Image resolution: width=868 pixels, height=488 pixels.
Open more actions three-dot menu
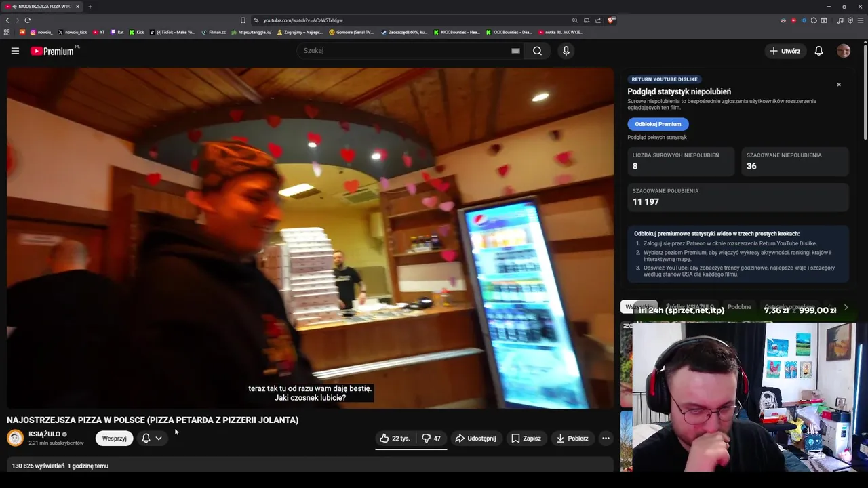(x=606, y=439)
